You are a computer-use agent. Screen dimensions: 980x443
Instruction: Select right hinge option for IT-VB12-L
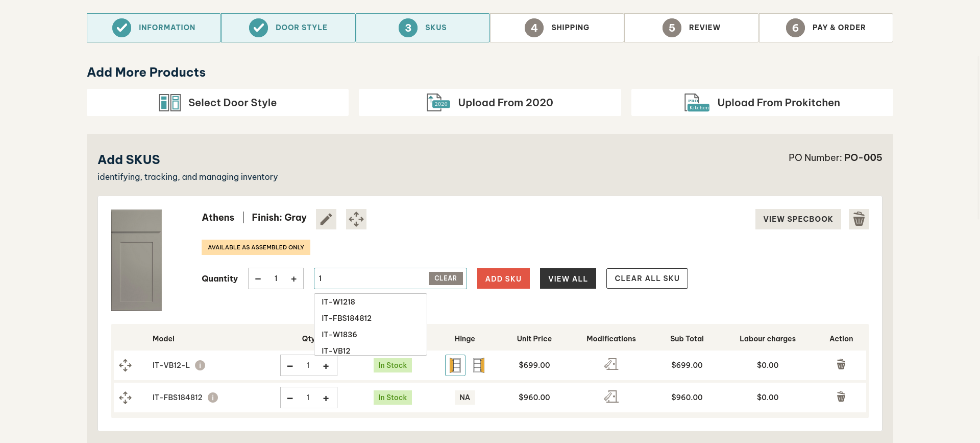[478, 365]
